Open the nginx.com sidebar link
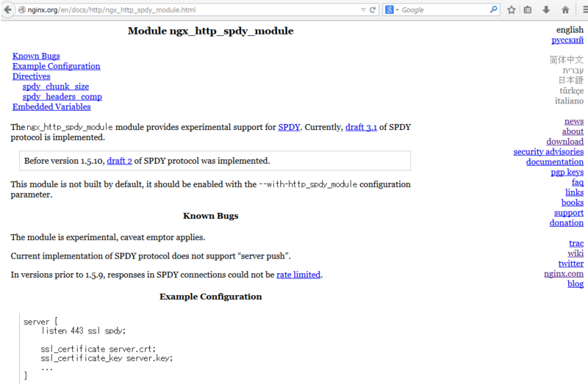The image size is (588, 384). (564, 273)
